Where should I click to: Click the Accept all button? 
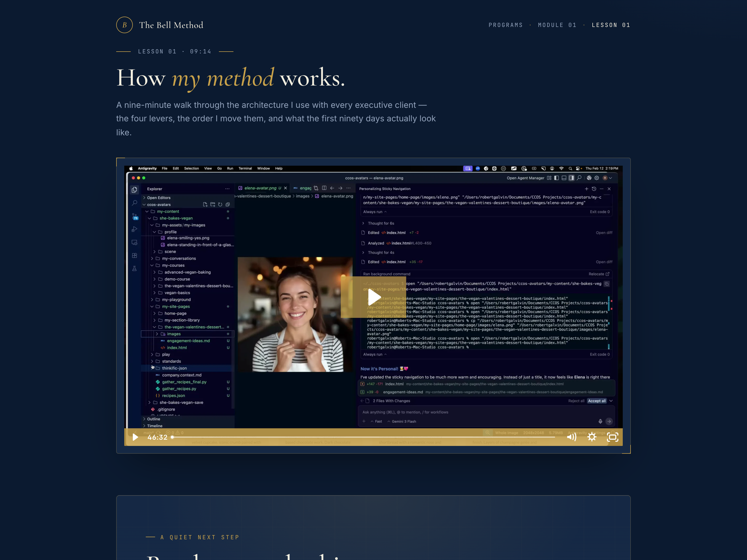[597, 401]
